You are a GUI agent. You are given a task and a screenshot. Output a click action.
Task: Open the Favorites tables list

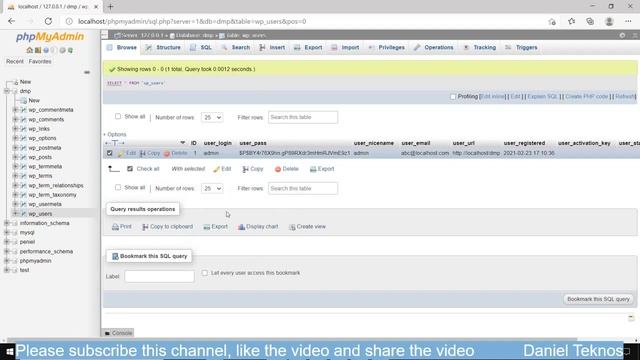(x=40, y=62)
